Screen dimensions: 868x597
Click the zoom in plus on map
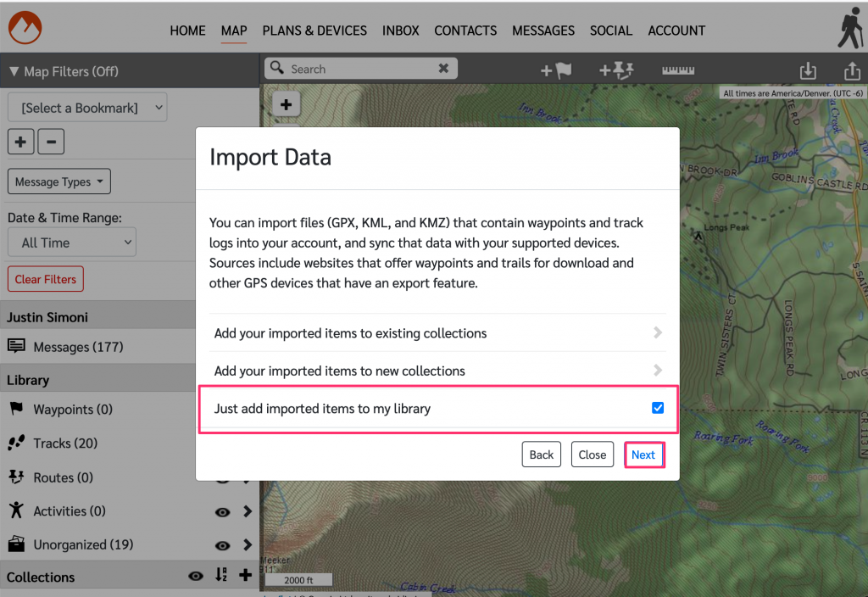coord(286,104)
